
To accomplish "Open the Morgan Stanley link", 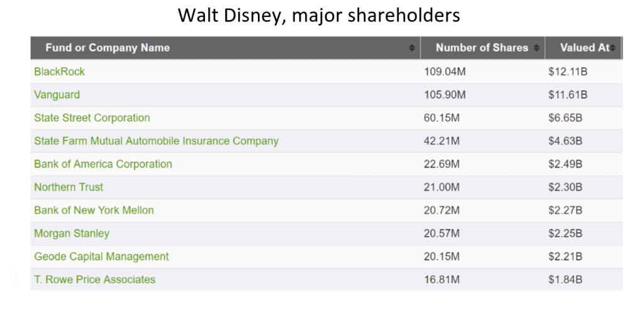I will pyautogui.click(x=72, y=234).
